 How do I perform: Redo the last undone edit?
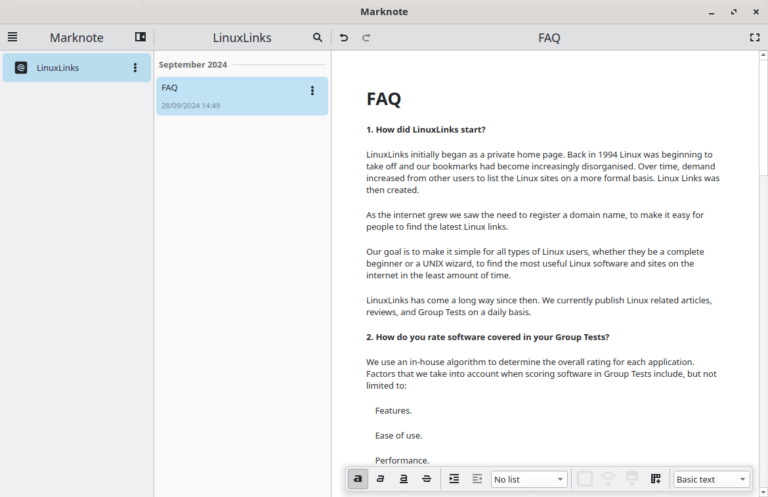(366, 37)
